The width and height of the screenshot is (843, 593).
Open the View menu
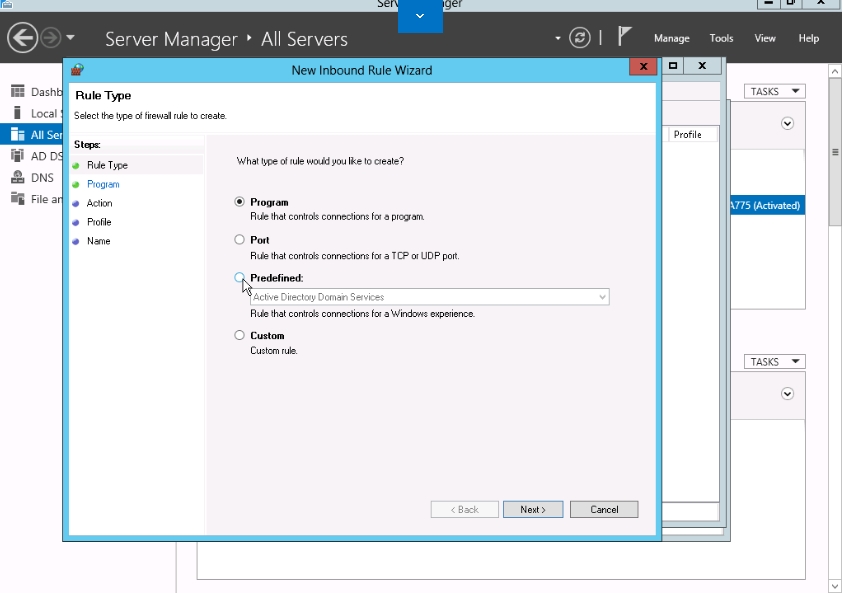[765, 38]
